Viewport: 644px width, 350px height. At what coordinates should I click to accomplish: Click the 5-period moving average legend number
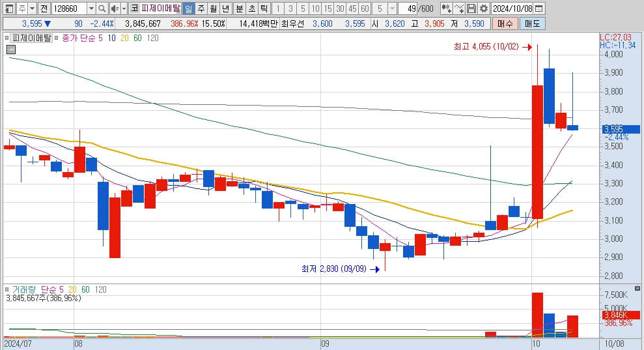[100, 38]
